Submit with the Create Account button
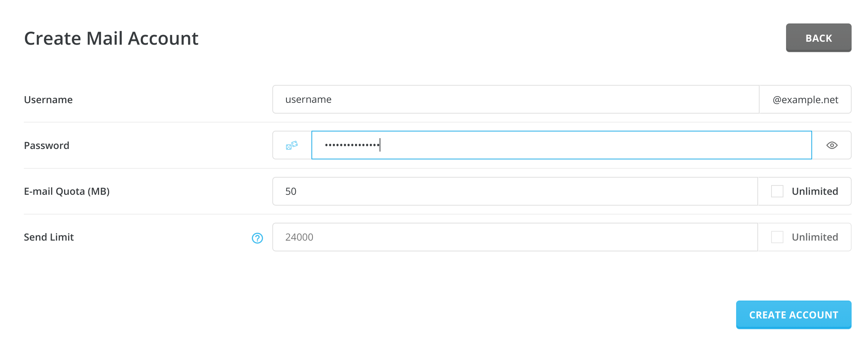Screen dimensions: 868x343 (793, 315)
